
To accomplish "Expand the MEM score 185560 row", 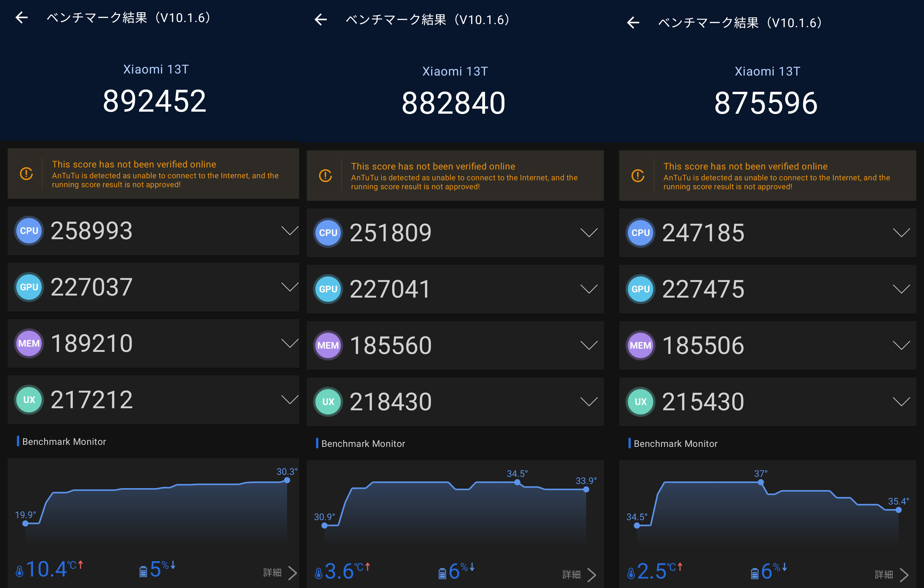I will point(589,345).
